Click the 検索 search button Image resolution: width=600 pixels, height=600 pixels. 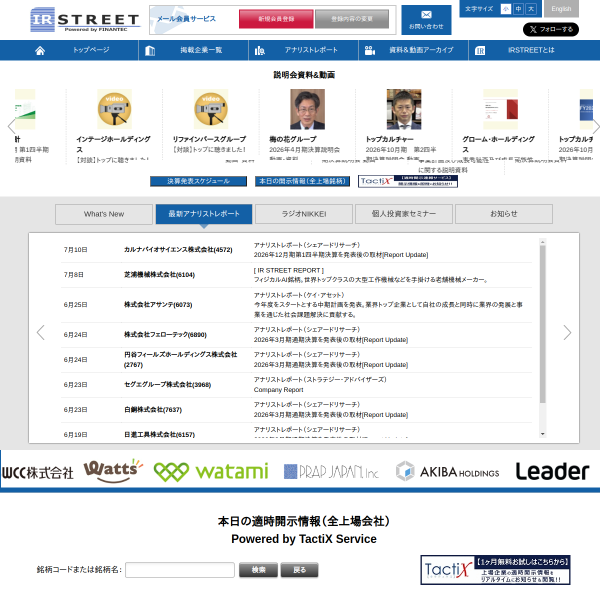pyautogui.click(x=258, y=570)
